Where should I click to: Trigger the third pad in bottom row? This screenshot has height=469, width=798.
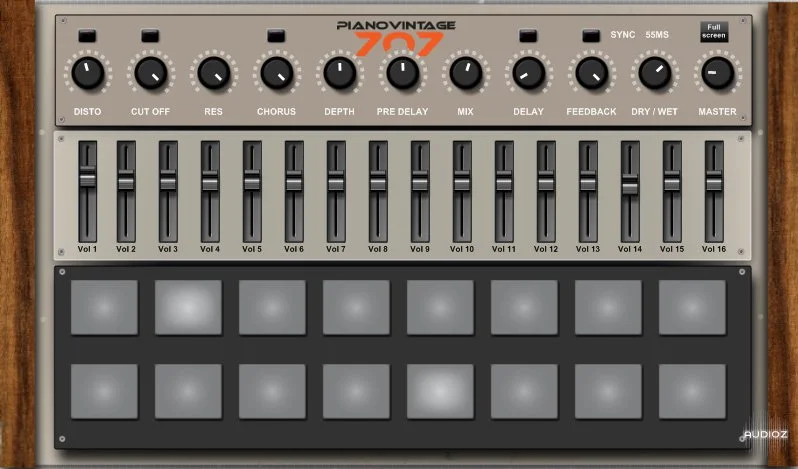[x=272, y=391]
